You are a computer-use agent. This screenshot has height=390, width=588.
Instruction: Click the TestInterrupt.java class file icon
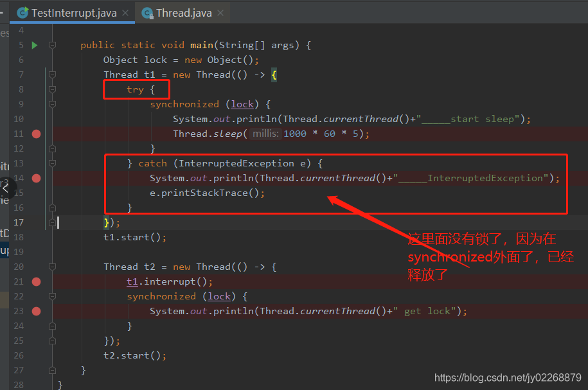pos(22,13)
